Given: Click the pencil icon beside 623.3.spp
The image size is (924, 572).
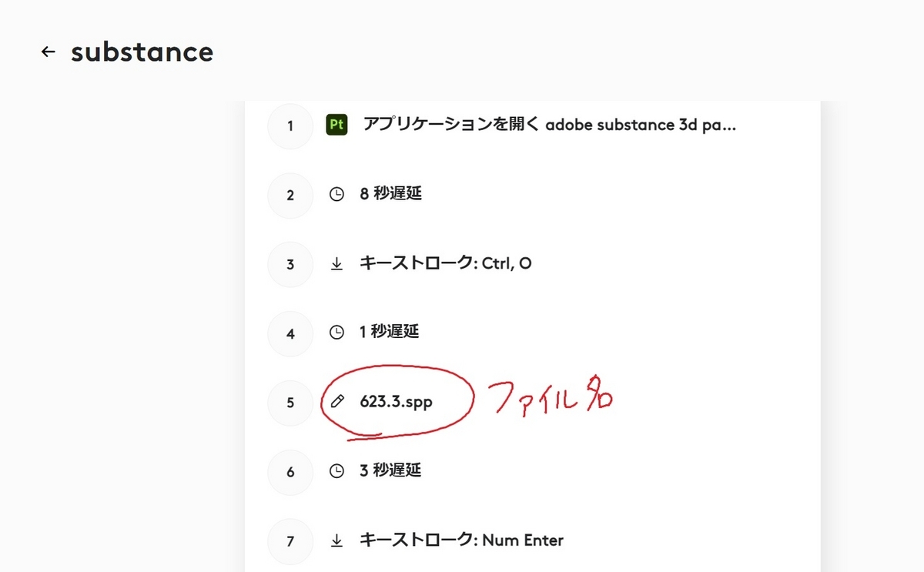Looking at the screenshot, I should (x=336, y=401).
